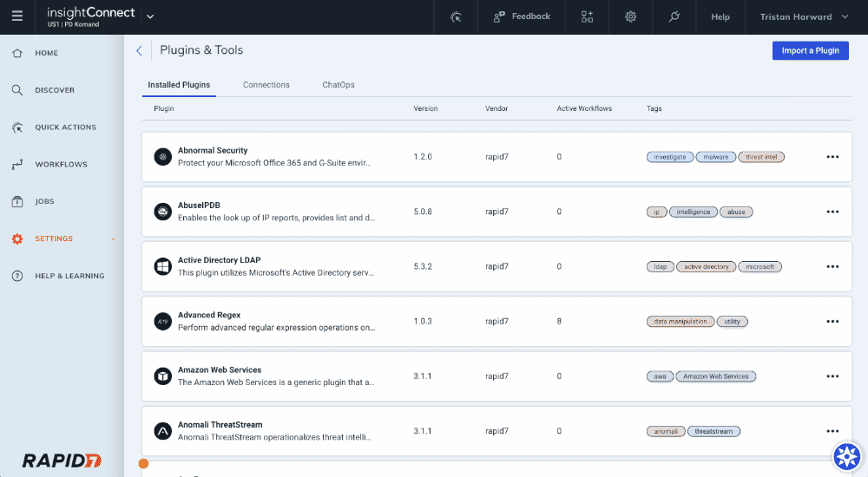Click the Jobs clipboard icon
The width and height of the screenshot is (868, 477).
tap(17, 201)
